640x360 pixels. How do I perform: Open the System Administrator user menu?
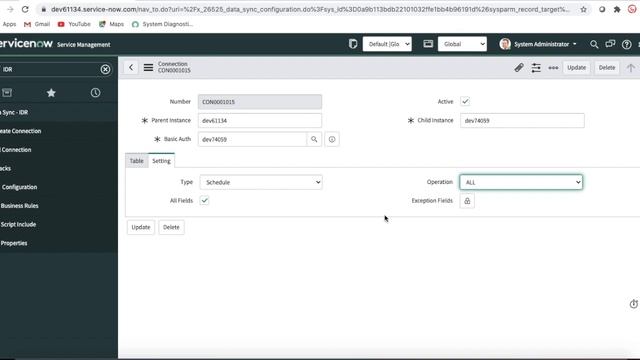pyautogui.click(x=538, y=44)
